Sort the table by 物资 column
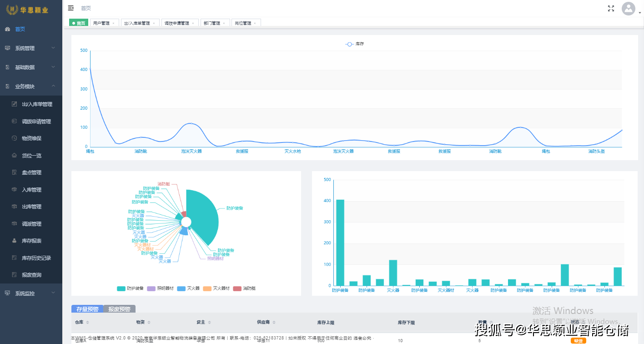Viewport: 644px width, 344px height. pyautogui.click(x=149, y=323)
